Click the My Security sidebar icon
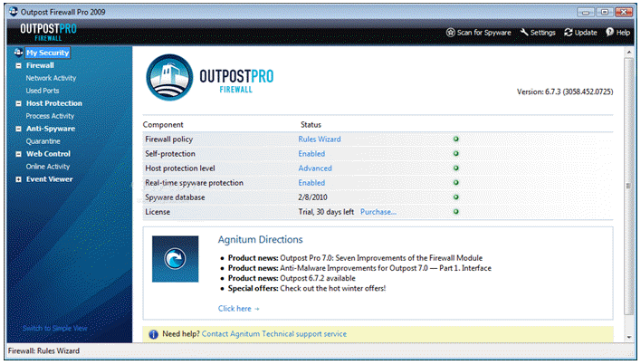Screen dimensions: 640x364 pos(18,52)
